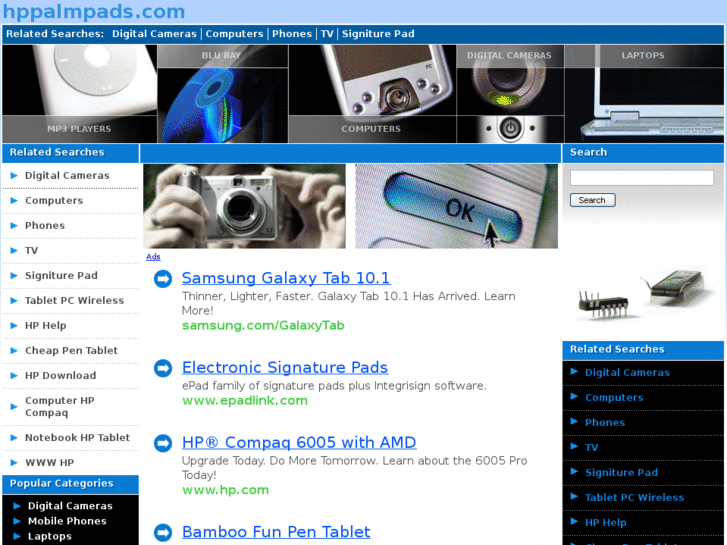The image size is (727, 545).
Task: Select Digital Cameras in top related searches bar
Action: 154,34
